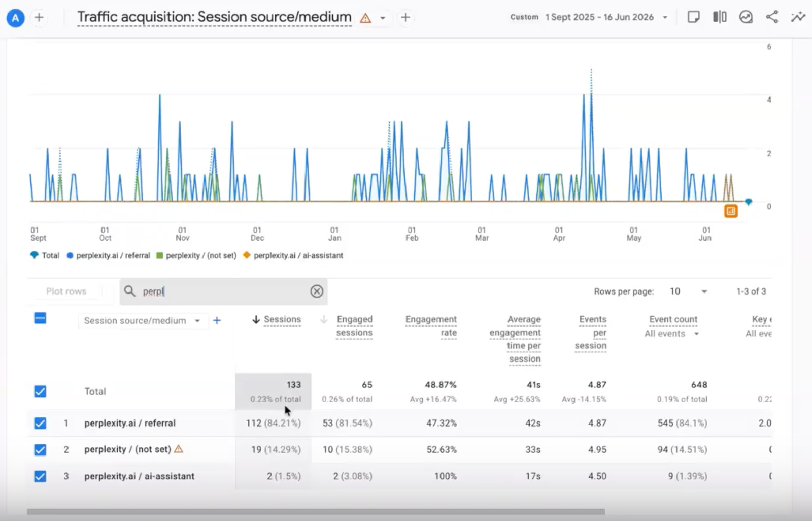812x521 pixels.
Task: Click the 48.87% engagement rate total
Action: [x=441, y=385]
